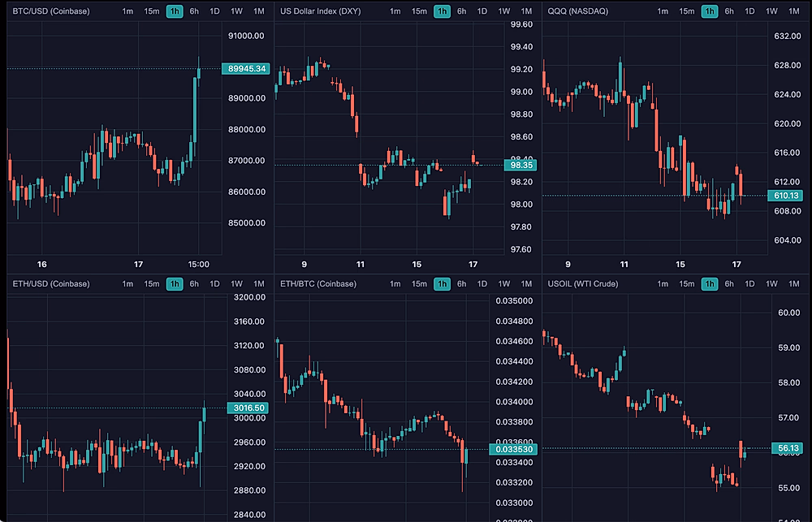Click the 98.35 current price tag on DXY

coord(519,166)
